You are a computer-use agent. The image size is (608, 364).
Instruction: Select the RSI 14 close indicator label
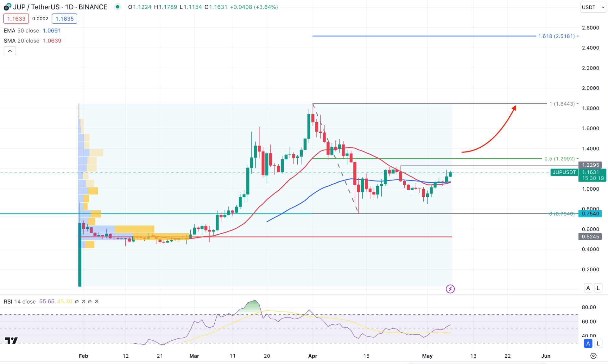[x=20, y=302]
